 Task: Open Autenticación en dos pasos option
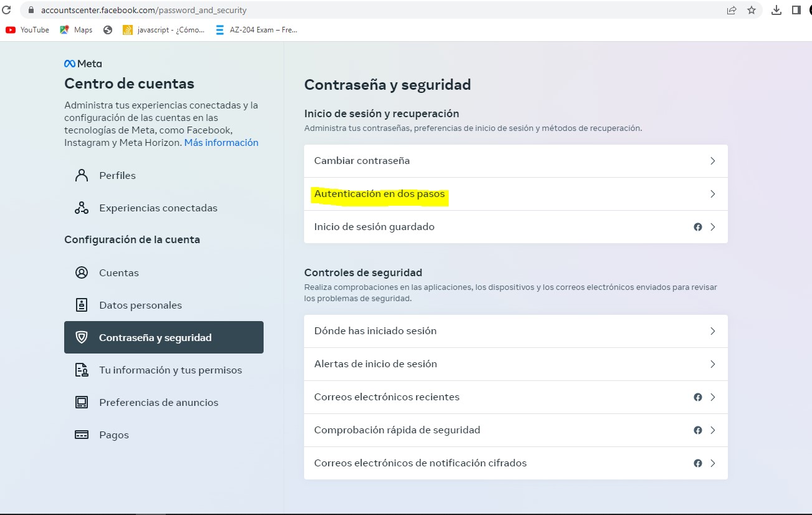click(516, 194)
